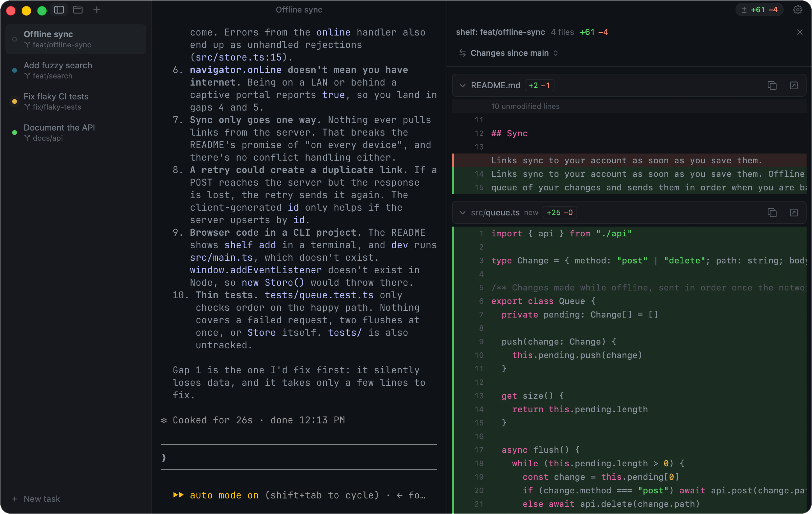Click the plus icon for new tab
Image resolution: width=812 pixels, height=514 pixels.
click(x=97, y=10)
